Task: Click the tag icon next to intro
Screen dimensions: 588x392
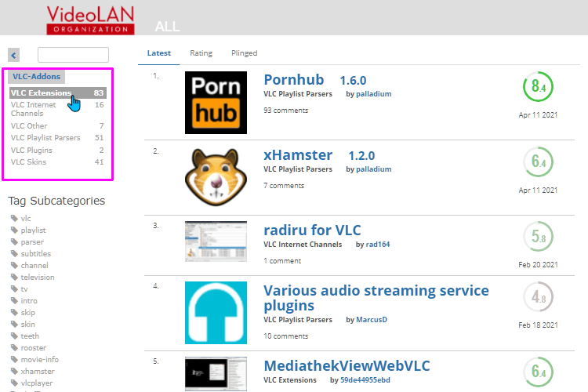Action: tap(15, 300)
